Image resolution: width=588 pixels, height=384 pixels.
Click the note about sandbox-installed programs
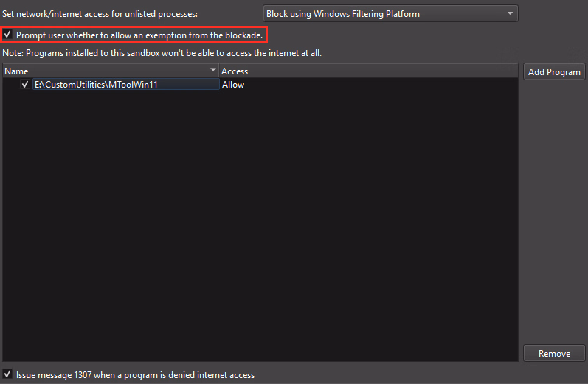coord(162,53)
